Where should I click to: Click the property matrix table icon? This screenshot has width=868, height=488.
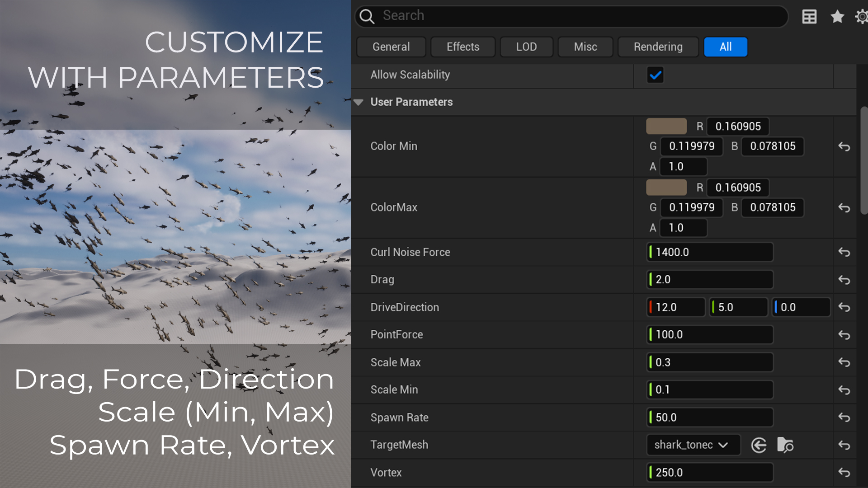click(809, 17)
